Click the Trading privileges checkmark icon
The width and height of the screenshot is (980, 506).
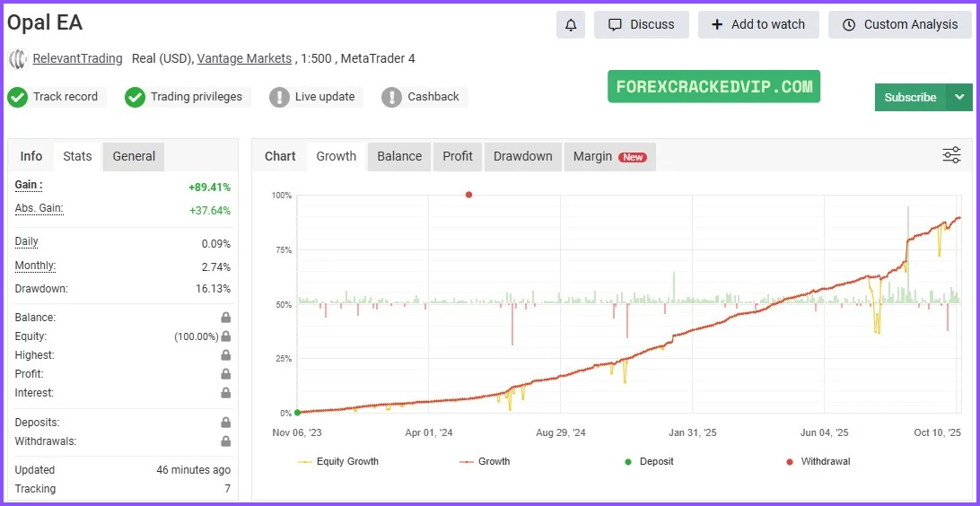click(135, 97)
